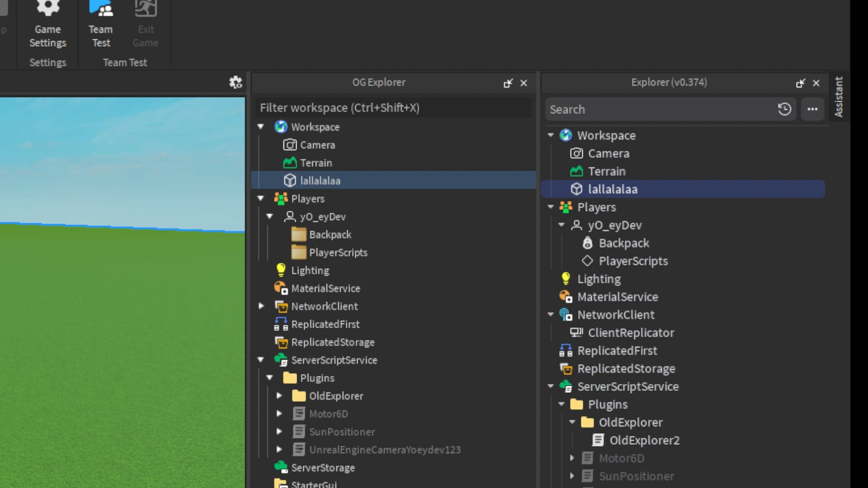
Task: Click ServerStorage icon in OG Explorer
Action: click(x=281, y=467)
